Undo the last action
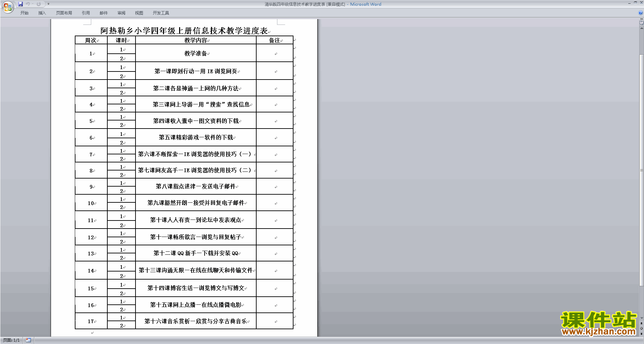644x344 pixels. coord(28,4)
